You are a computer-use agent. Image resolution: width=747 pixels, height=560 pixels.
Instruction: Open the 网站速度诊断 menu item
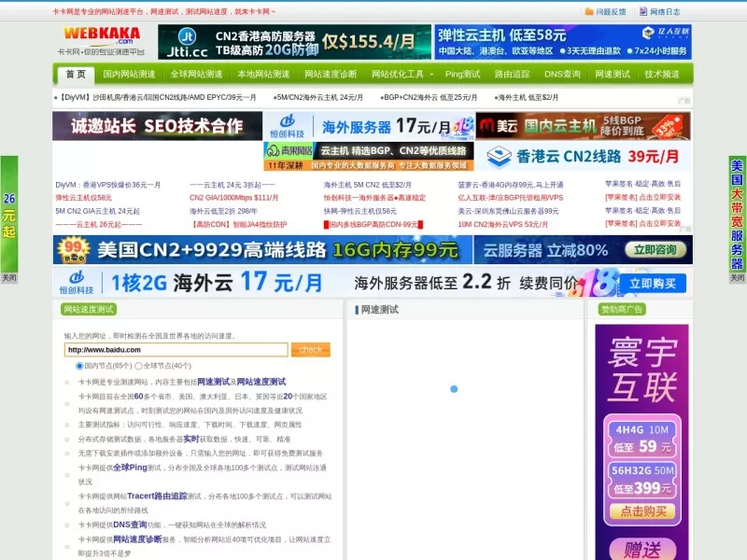coord(331,75)
